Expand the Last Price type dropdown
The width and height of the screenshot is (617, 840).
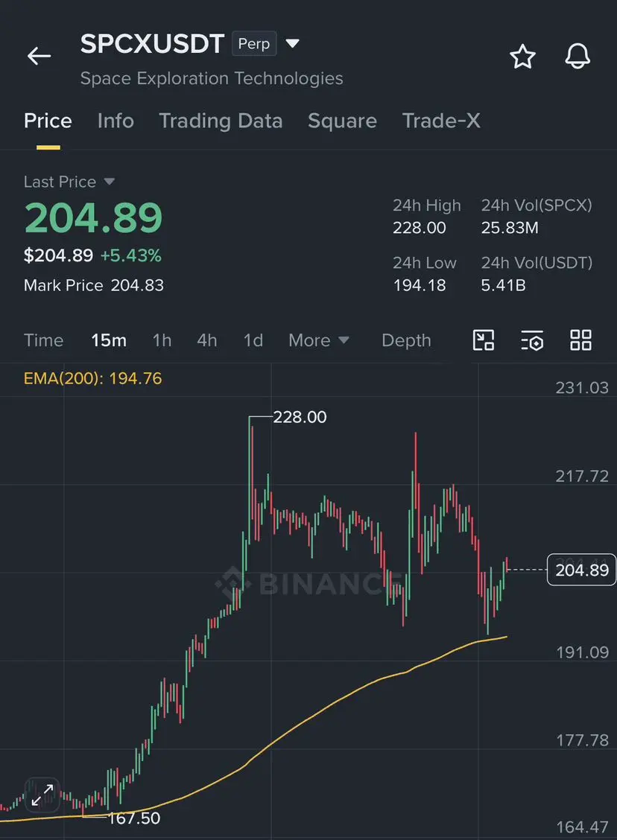coord(110,182)
